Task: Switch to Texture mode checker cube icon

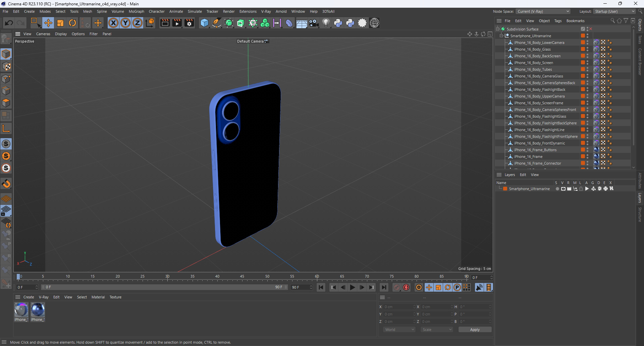Action: coord(6,67)
